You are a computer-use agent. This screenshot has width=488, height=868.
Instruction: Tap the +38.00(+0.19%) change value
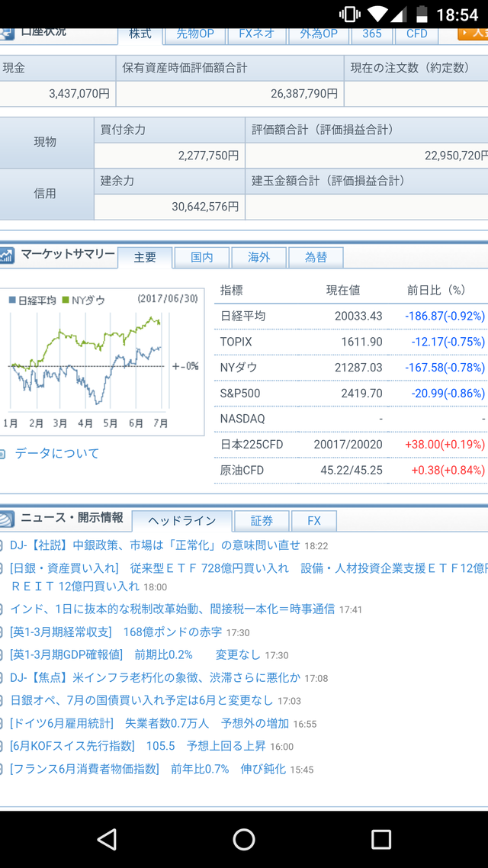(445, 445)
